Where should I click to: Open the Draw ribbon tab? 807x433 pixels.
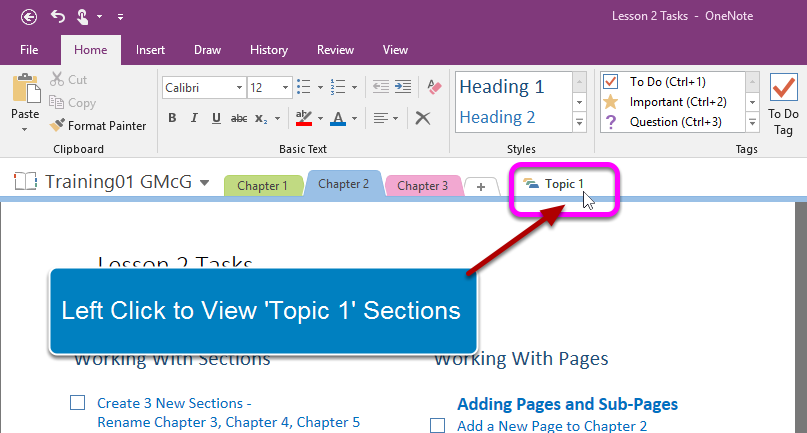(x=207, y=50)
